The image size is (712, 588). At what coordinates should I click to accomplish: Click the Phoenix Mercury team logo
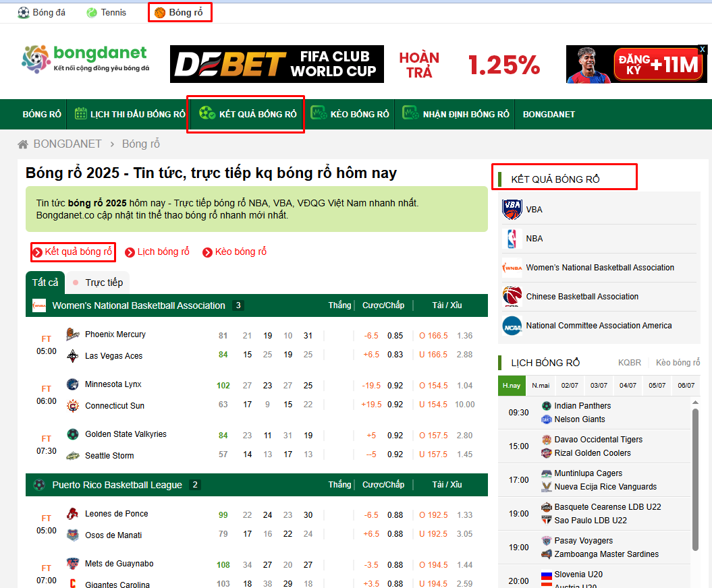73,334
